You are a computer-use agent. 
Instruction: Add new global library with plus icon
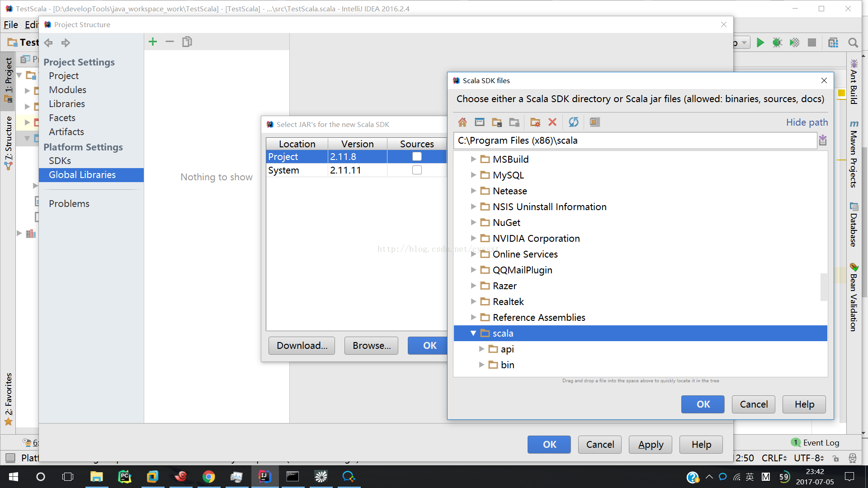click(153, 42)
